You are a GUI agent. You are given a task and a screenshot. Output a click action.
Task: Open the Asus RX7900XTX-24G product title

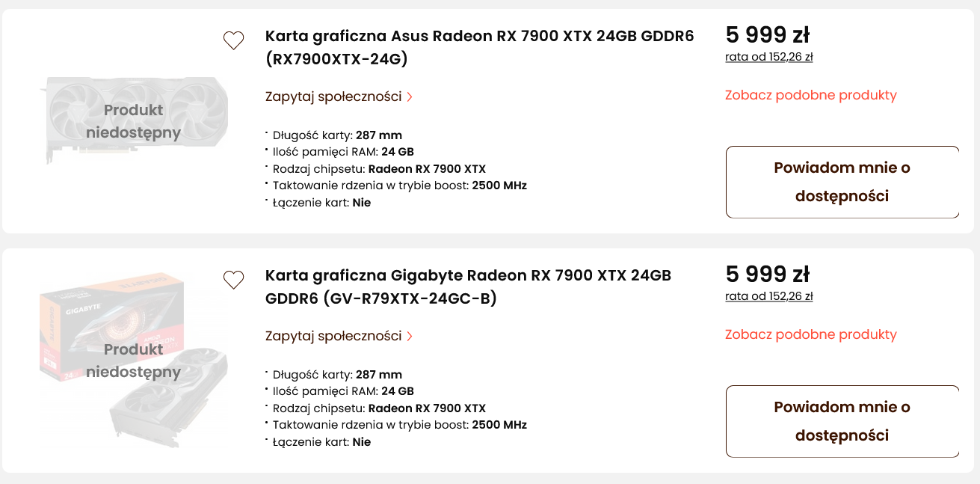coord(479,47)
